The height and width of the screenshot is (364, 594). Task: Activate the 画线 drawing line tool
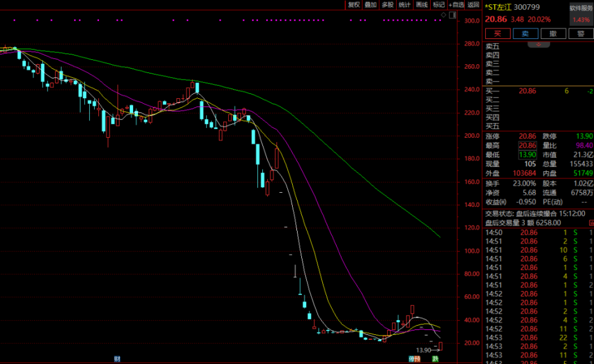pos(421,4)
